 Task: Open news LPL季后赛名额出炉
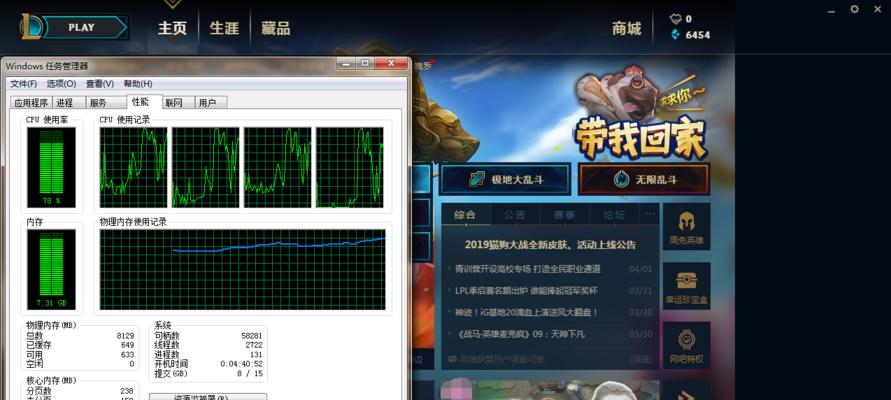coord(526,290)
